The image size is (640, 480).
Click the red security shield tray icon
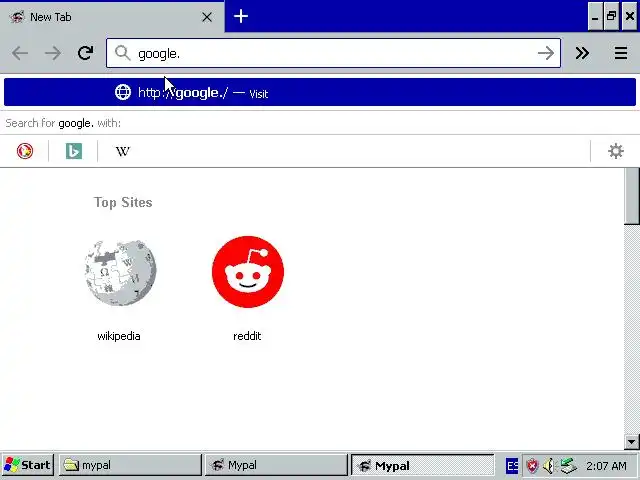click(532, 466)
